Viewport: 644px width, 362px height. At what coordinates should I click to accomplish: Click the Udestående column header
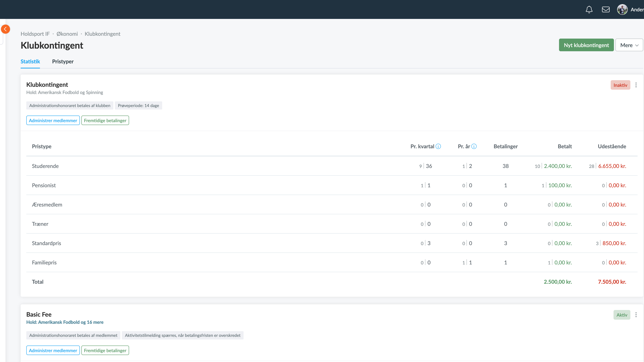tap(612, 146)
